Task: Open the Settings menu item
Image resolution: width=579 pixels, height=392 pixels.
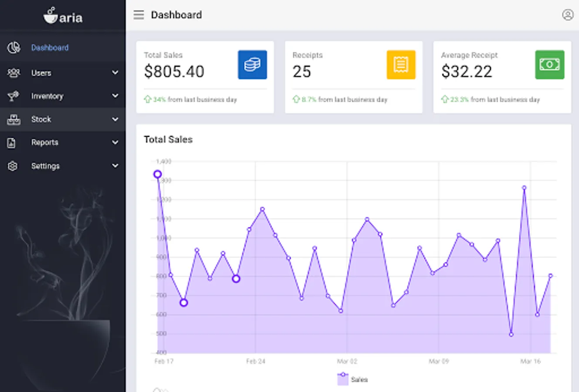Action: pyautogui.click(x=63, y=166)
